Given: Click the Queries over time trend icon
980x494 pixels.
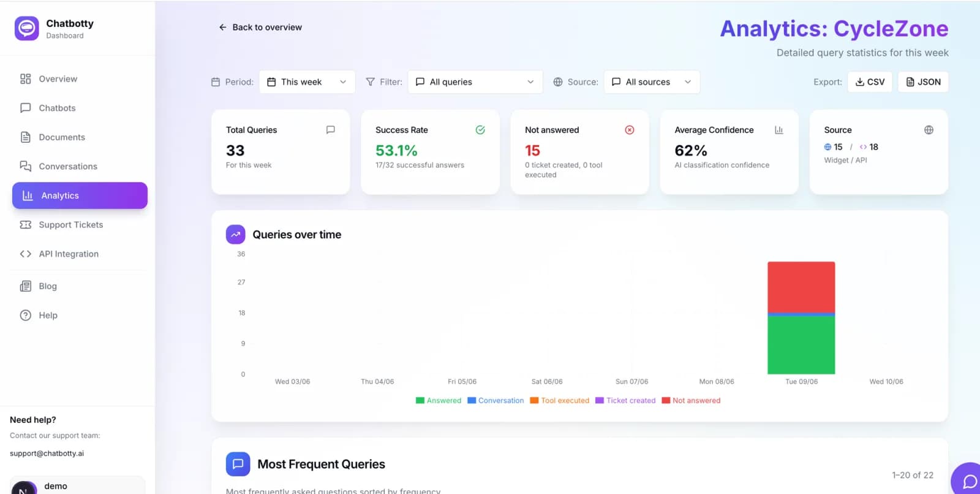Looking at the screenshot, I should 236,234.
